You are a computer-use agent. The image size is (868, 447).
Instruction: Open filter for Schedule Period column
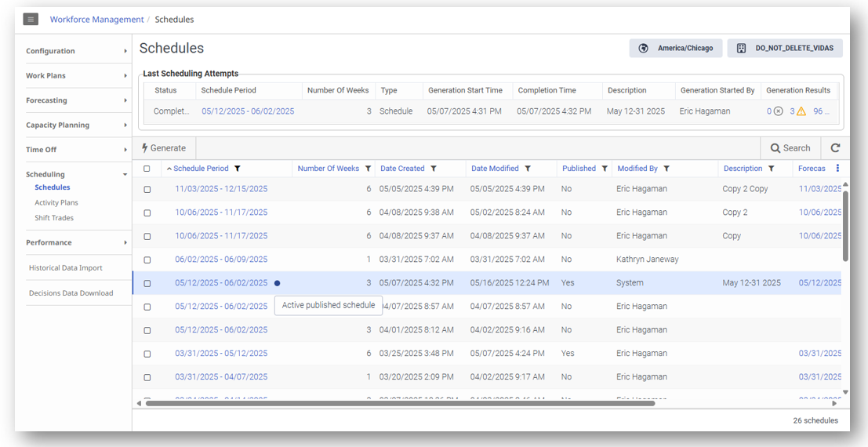pos(238,169)
